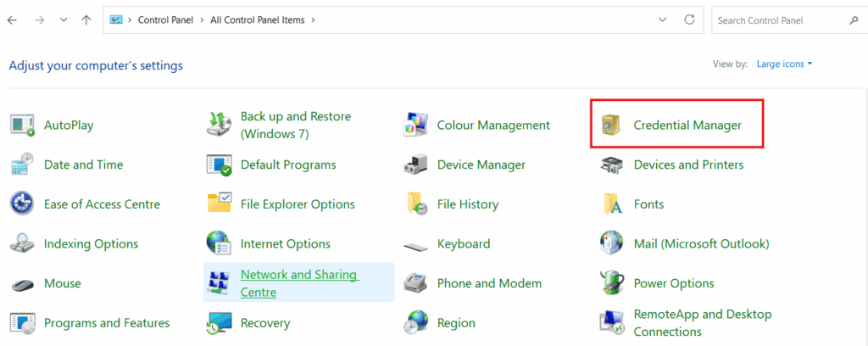
Task: Open the Internet Options link
Action: point(286,243)
